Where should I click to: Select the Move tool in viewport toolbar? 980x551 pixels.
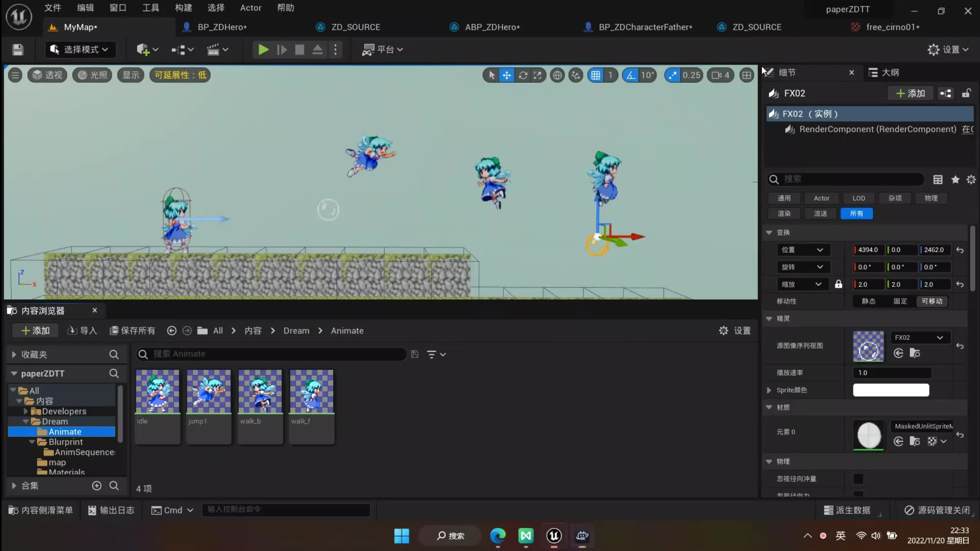[x=507, y=75]
